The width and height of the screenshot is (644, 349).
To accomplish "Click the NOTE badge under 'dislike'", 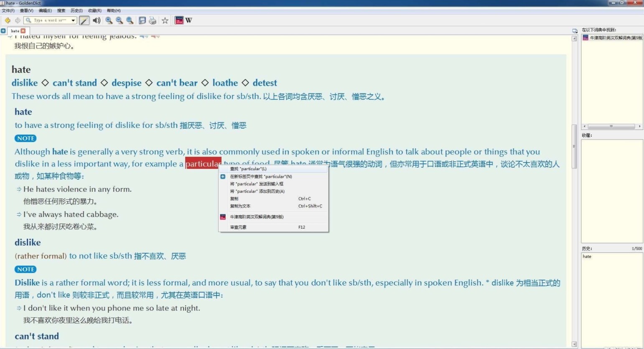I will (x=25, y=270).
